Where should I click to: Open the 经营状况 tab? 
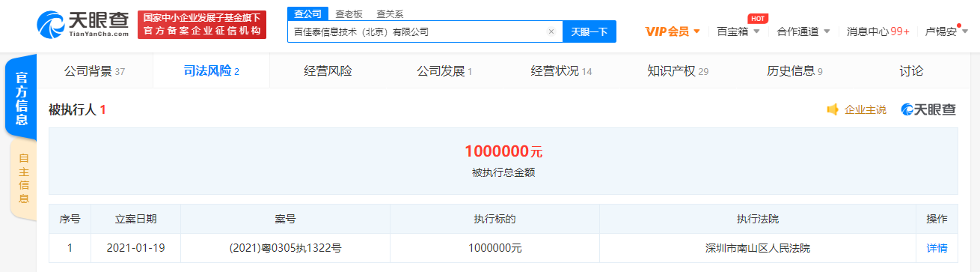[x=561, y=71]
